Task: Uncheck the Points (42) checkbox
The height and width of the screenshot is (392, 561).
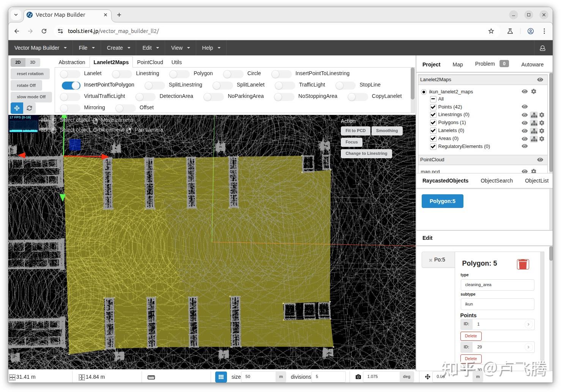Action: click(433, 107)
